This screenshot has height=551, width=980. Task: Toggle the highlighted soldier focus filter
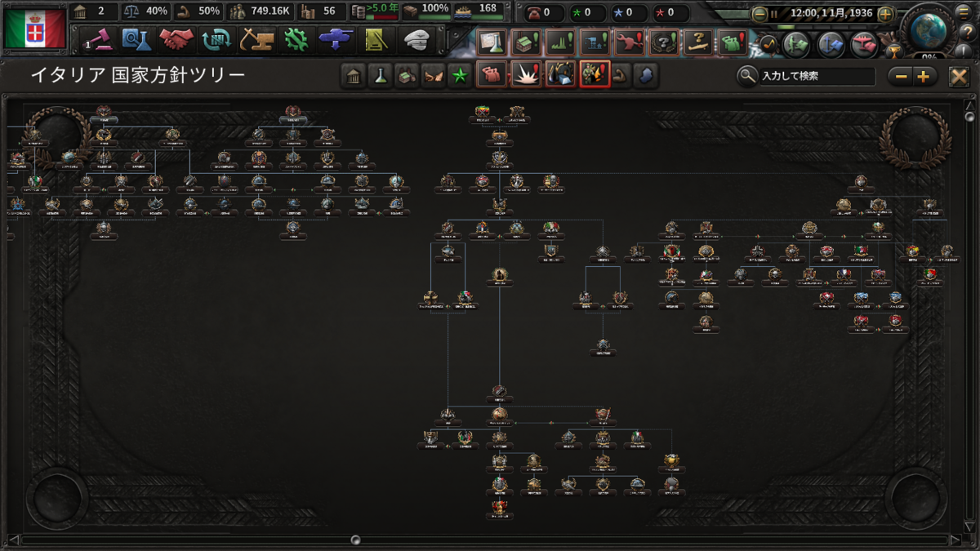pyautogui.click(x=594, y=74)
